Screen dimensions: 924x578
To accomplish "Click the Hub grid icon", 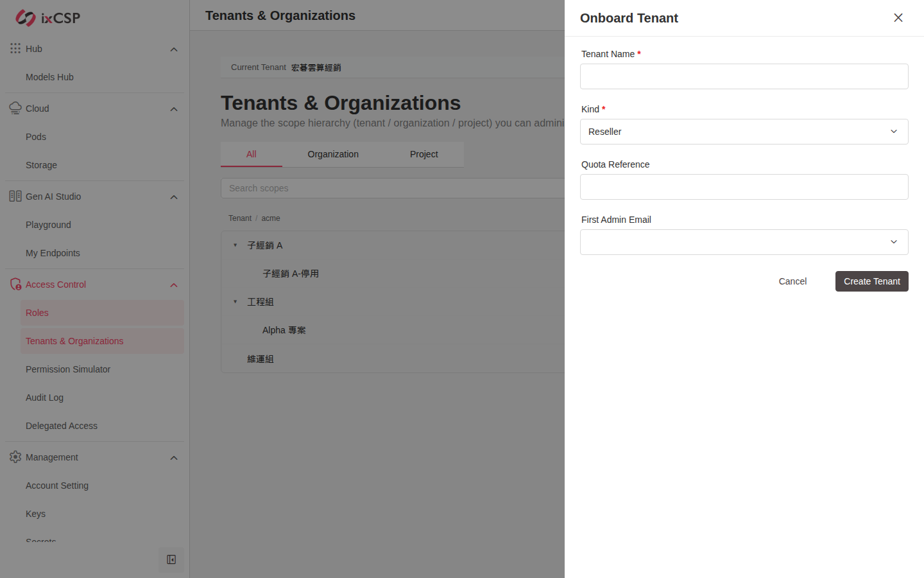I will coord(15,49).
